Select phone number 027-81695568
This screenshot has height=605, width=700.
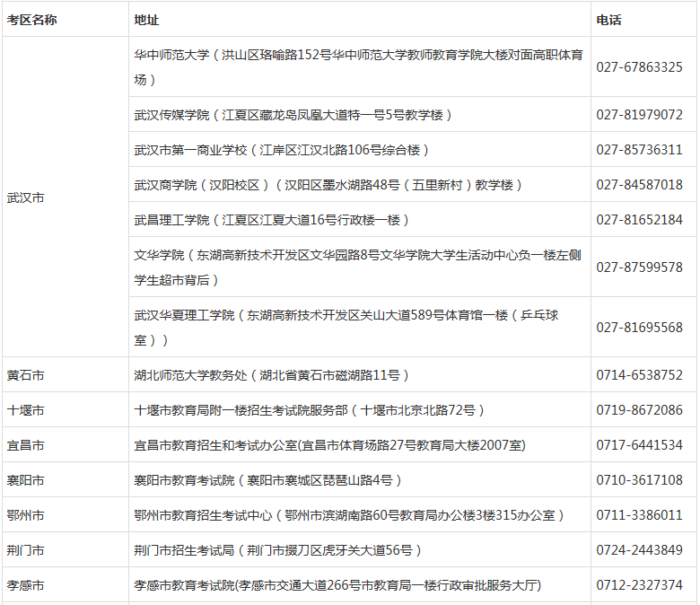[639, 328]
